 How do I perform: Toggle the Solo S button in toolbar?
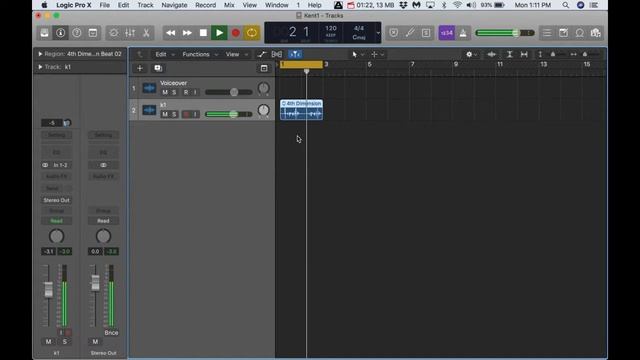click(426, 33)
